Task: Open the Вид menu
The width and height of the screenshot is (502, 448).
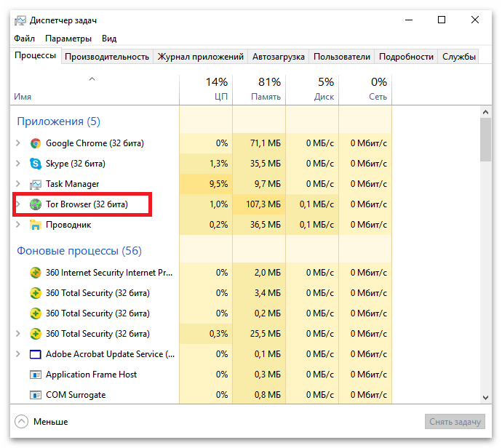Action: tap(109, 39)
